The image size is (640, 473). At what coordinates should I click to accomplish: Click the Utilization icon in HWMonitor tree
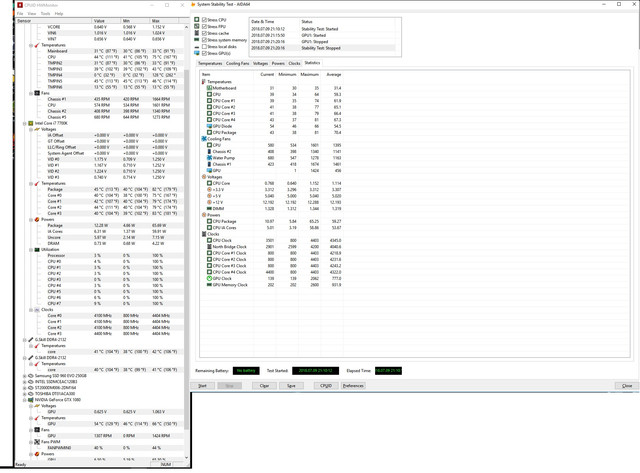[37, 249]
